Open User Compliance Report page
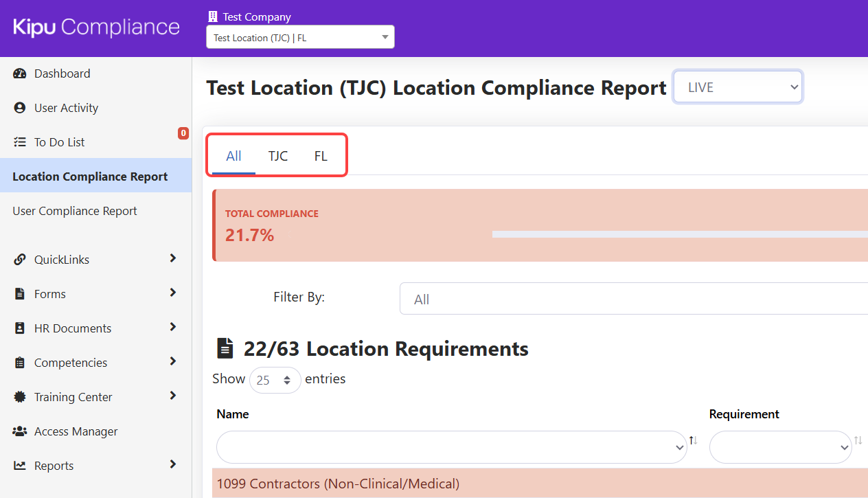 (75, 211)
